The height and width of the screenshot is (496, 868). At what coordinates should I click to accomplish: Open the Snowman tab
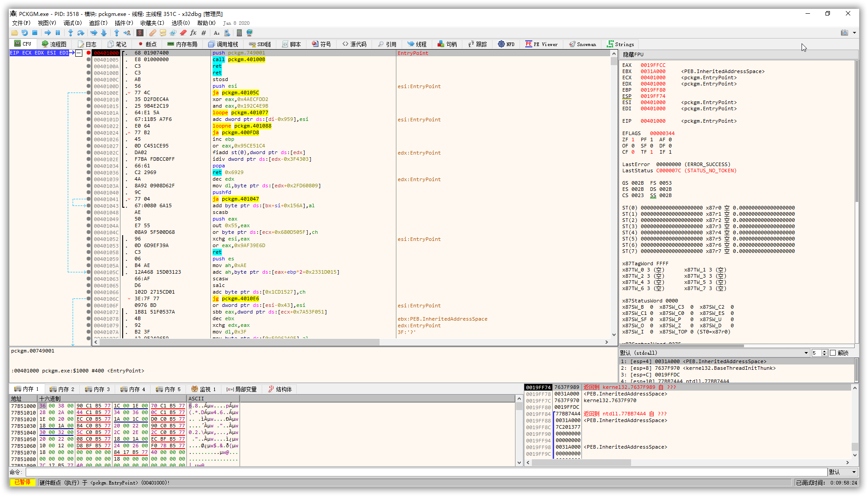pos(583,44)
